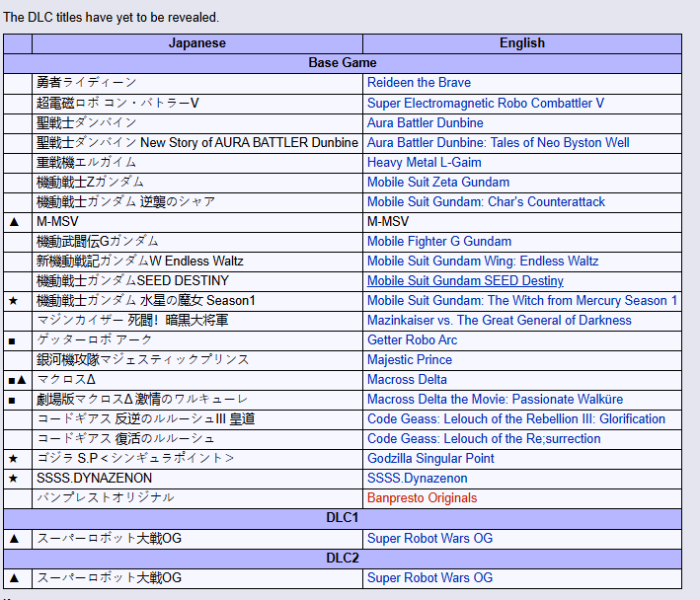The height and width of the screenshot is (600, 700).
Task: Click the star marker beside Witch from Mercury
Action: tap(14, 301)
